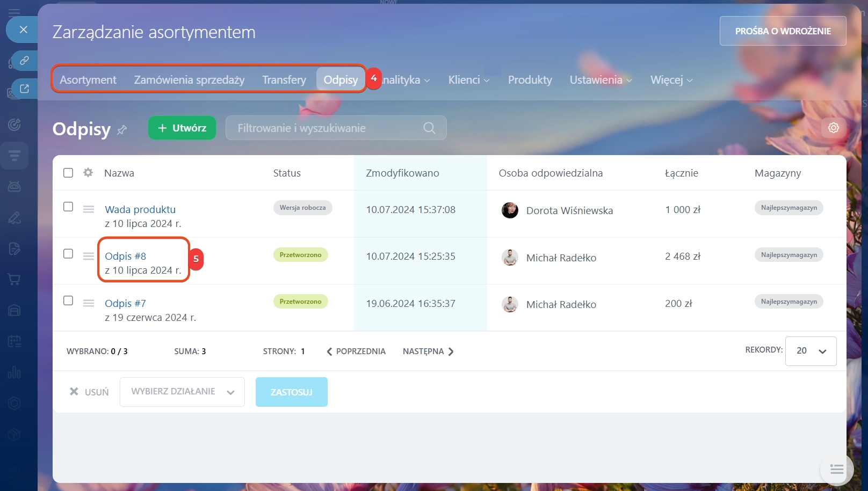This screenshot has width=868, height=491.
Task: Select the Wada produktu row checkbox
Action: (x=68, y=207)
